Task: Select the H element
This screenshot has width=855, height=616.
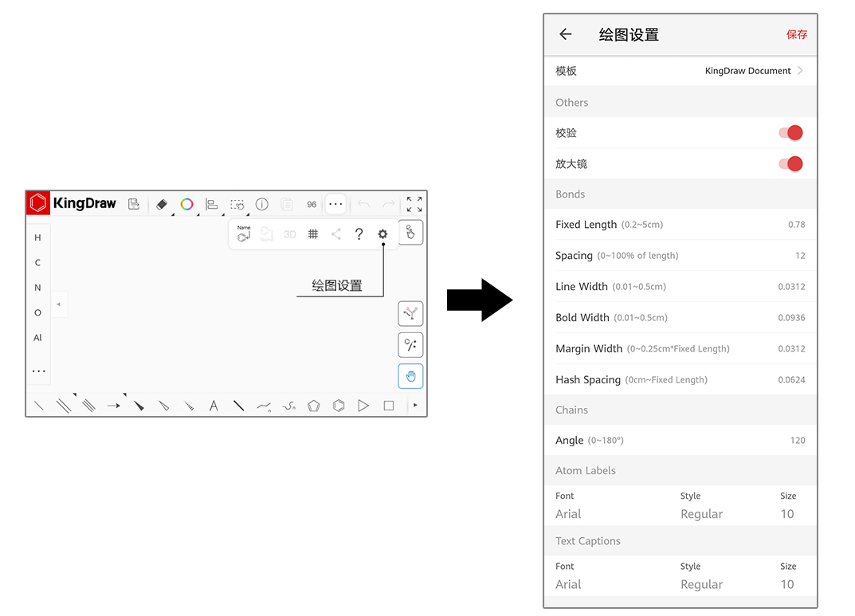Action: click(37, 237)
